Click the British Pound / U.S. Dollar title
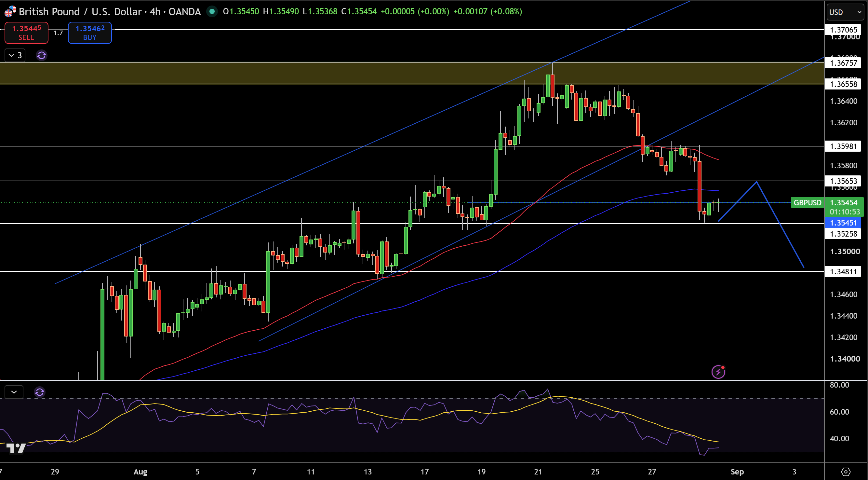 click(80, 11)
